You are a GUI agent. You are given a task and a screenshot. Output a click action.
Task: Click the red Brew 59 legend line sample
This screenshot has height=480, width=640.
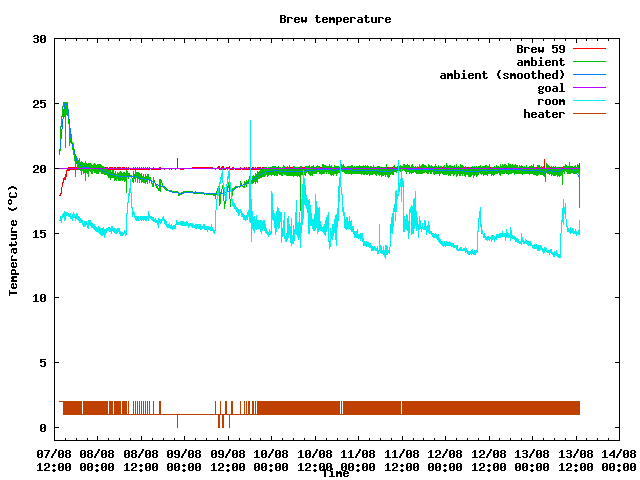[x=589, y=49]
